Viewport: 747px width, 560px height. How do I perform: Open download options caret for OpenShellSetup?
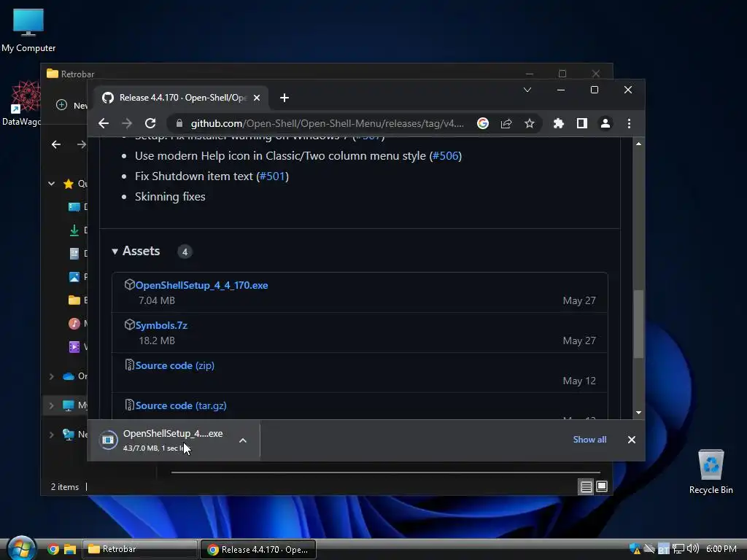click(x=243, y=440)
